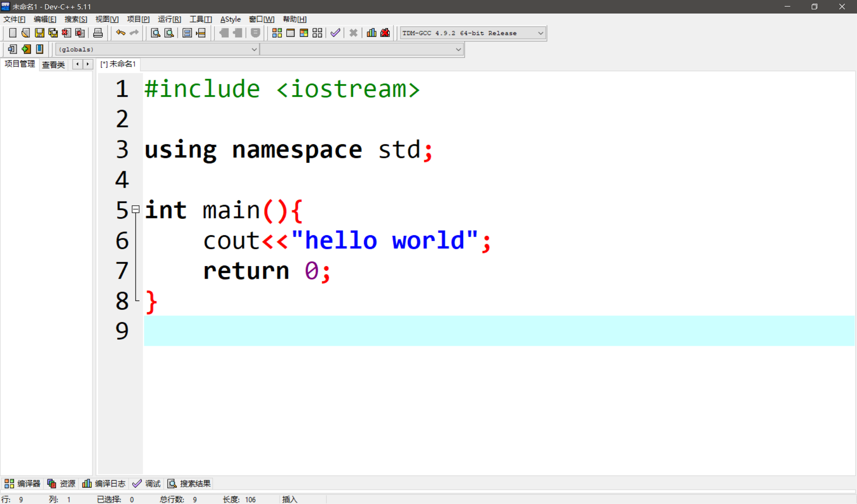Viewport: 857px width, 504px height.
Task: Select the 未命名1 editor tab
Action: [x=118, y=64]
